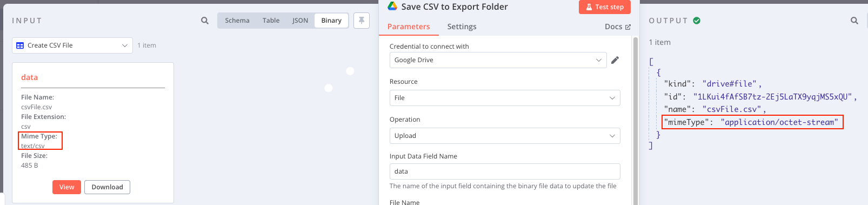
Task: Open the Resource File dropdown
Action: [505, 98]
